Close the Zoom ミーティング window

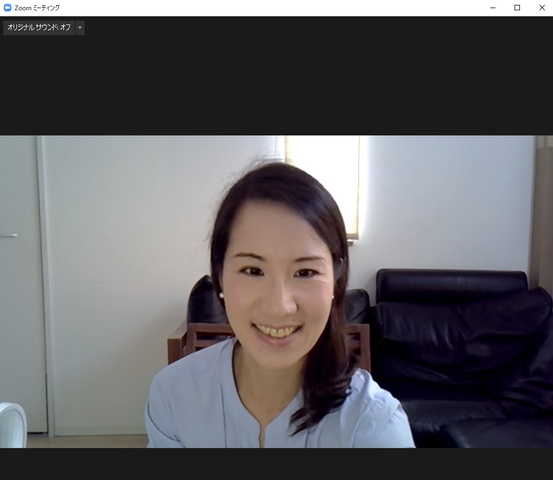coord(542,8)
